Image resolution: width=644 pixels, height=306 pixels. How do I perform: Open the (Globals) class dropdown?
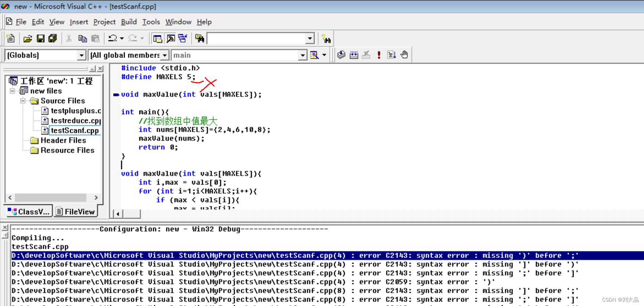(x=81, y=55)
